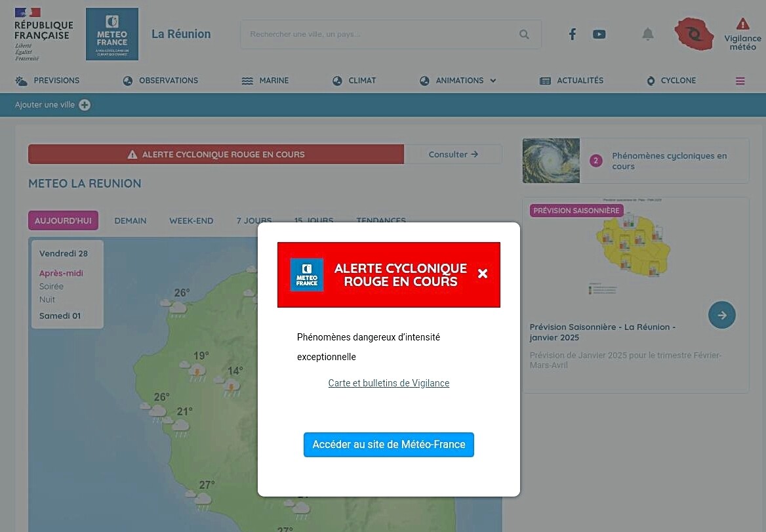Open the Facebook page icon

click(x=573, y=34)
